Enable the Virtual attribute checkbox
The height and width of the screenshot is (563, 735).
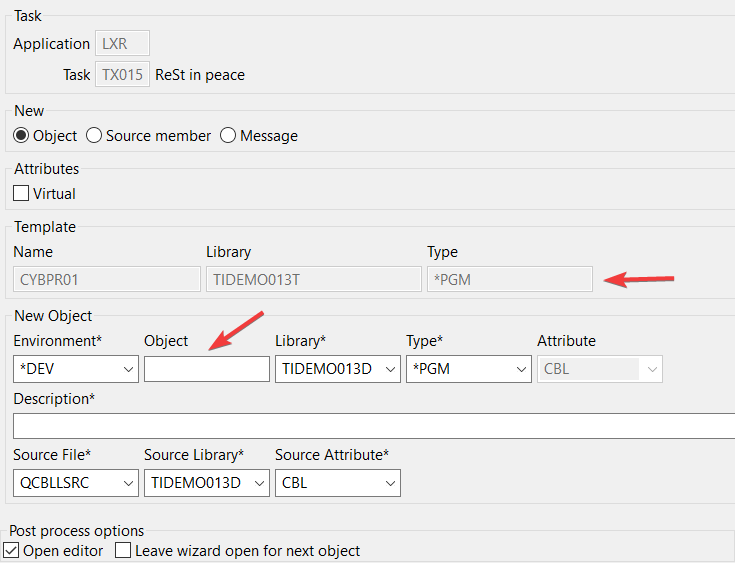21,194
